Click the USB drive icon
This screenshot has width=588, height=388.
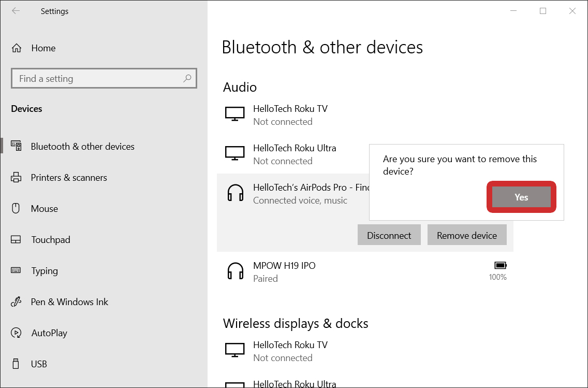[16, 364]
